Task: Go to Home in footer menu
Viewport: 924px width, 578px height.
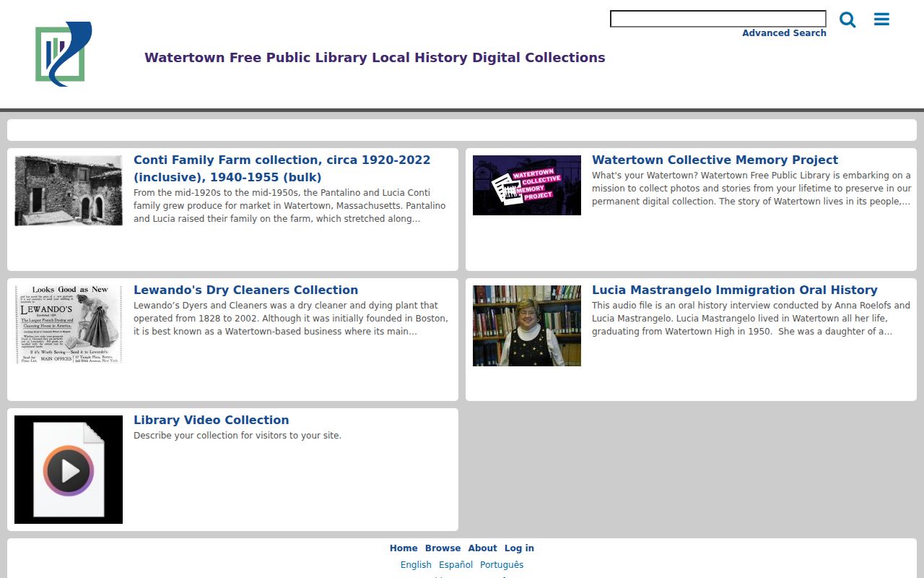Action: tap(404, 548)
